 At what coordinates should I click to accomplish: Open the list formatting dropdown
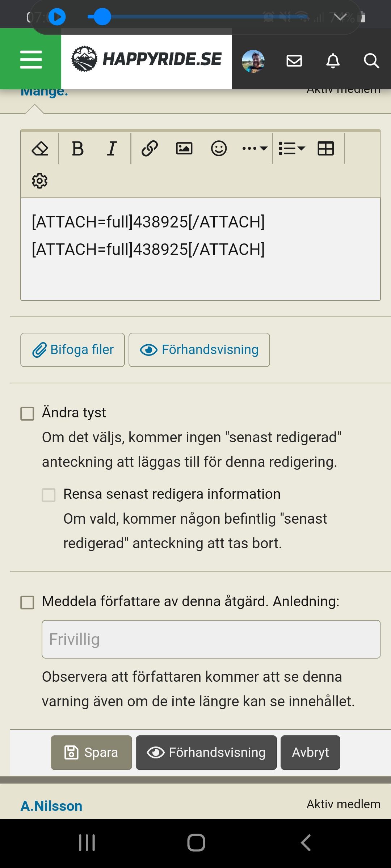click(292, 149)
